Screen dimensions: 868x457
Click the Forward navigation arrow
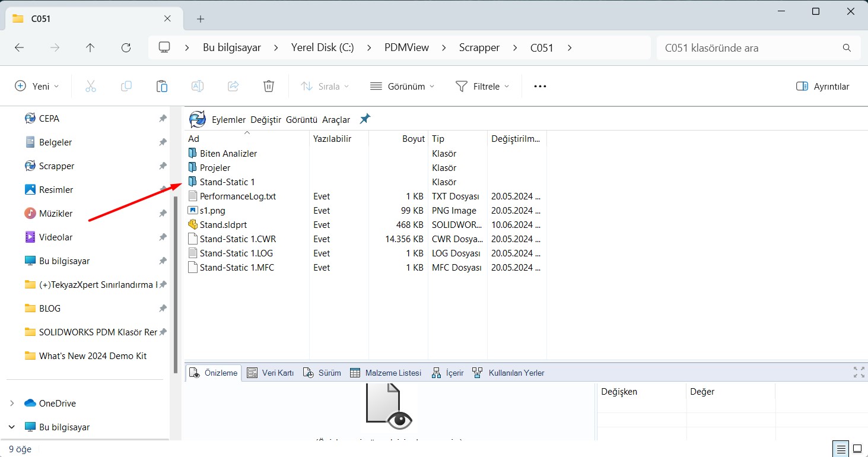click(x=55, y=48)
